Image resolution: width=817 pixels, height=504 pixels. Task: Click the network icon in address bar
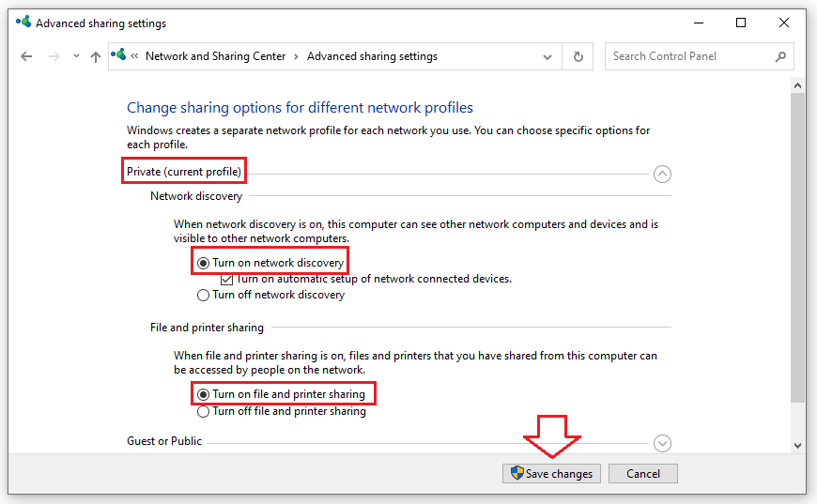coord(118,56)
